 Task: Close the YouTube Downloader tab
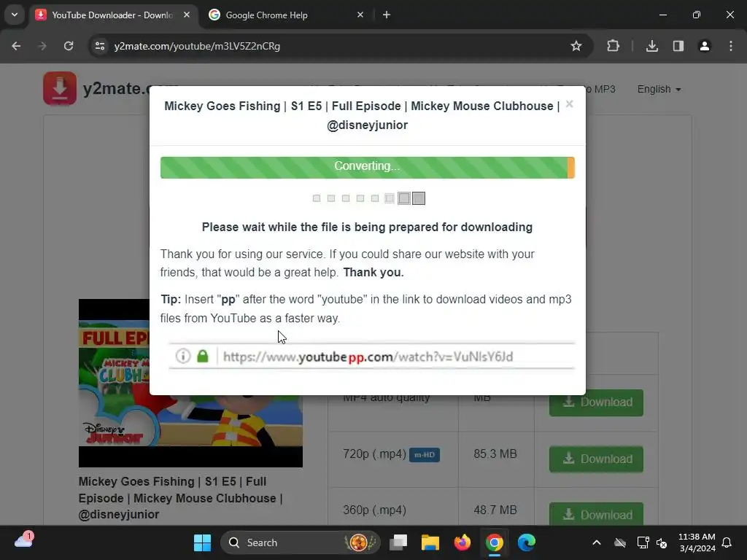pyautogui.click(x=187, y=15)
